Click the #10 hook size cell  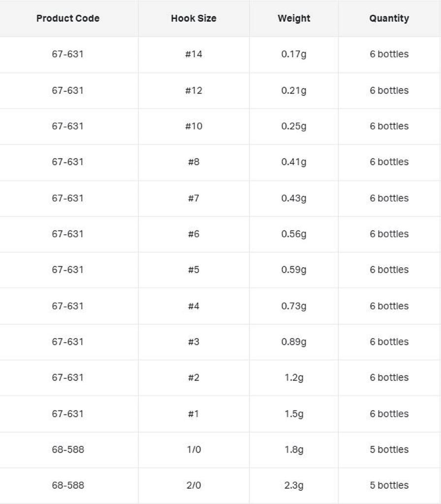193,126
